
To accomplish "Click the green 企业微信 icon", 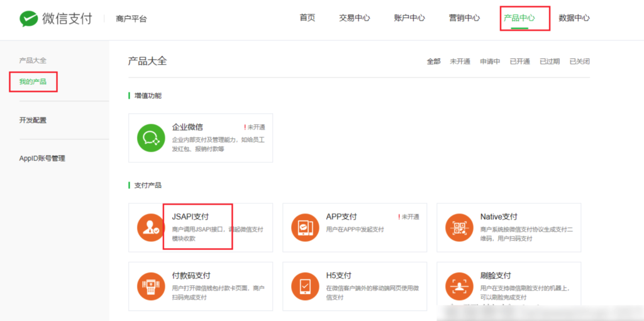I will pos(151,138).
